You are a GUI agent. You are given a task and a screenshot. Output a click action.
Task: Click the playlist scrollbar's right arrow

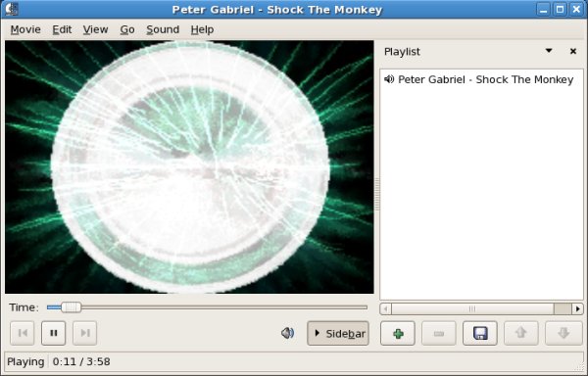point(577,309)
